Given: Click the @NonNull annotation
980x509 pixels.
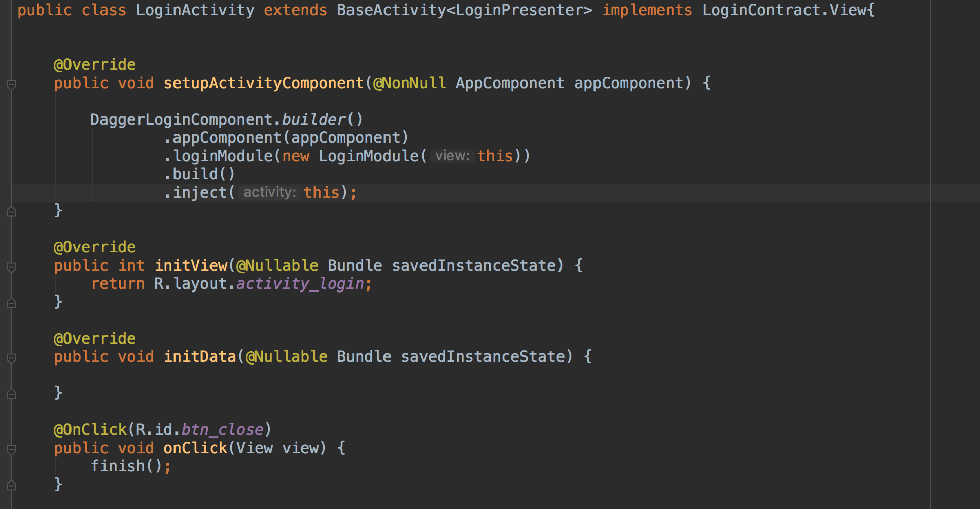Looking at the screenshot, I should (410, 83).
